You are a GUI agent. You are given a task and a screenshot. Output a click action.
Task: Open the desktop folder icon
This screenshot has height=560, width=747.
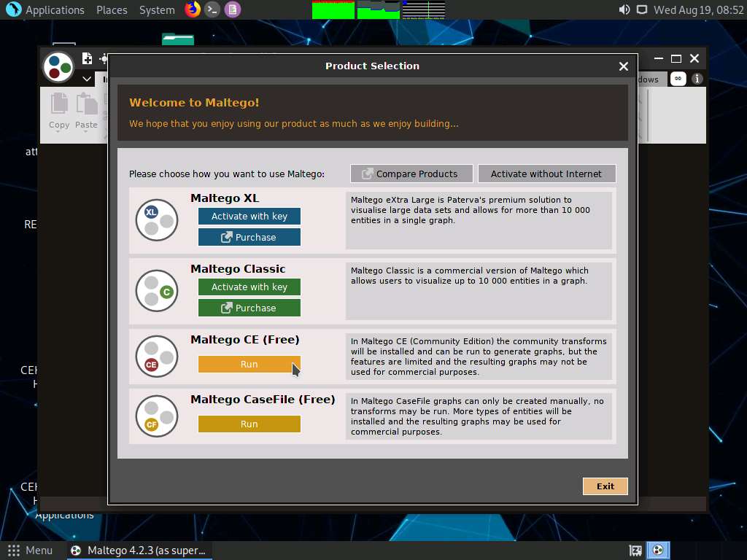pos(178,39)
